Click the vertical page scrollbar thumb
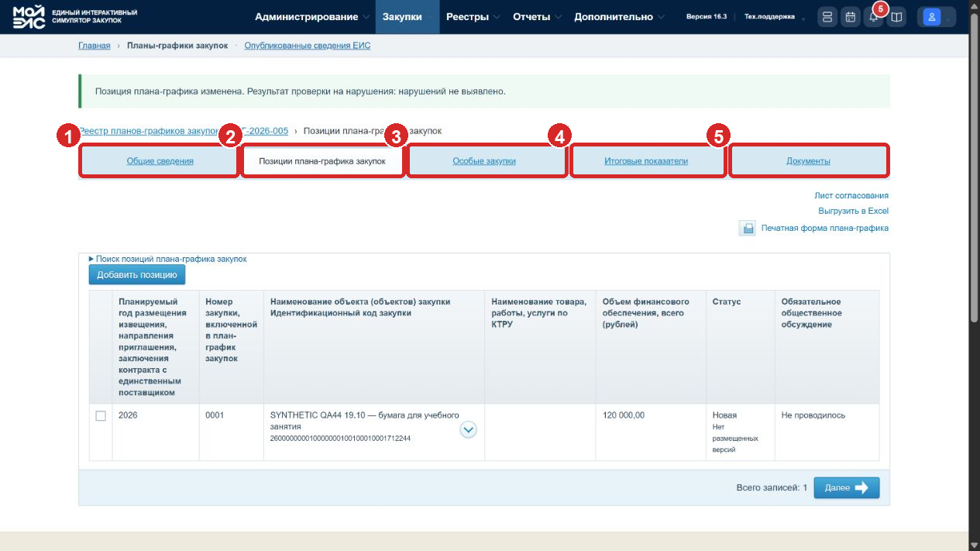The height and width of the screenshot is (551, 980). click(974, 167)
